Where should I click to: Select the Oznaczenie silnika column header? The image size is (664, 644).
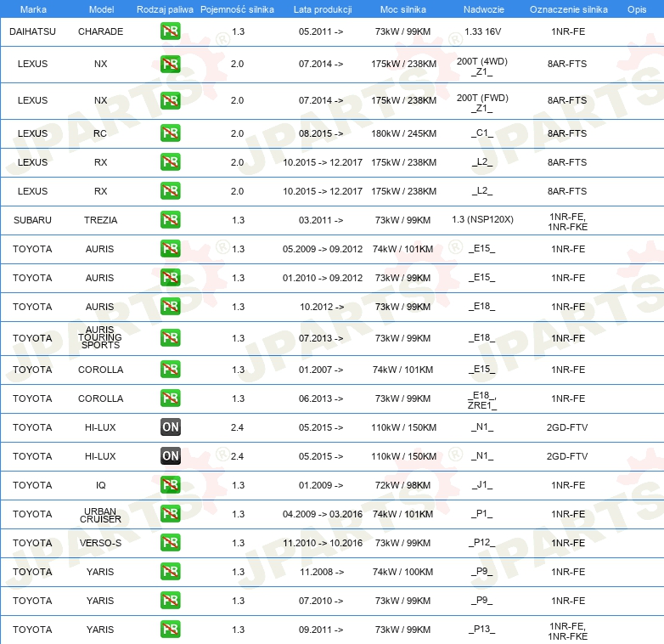point(568,9)
